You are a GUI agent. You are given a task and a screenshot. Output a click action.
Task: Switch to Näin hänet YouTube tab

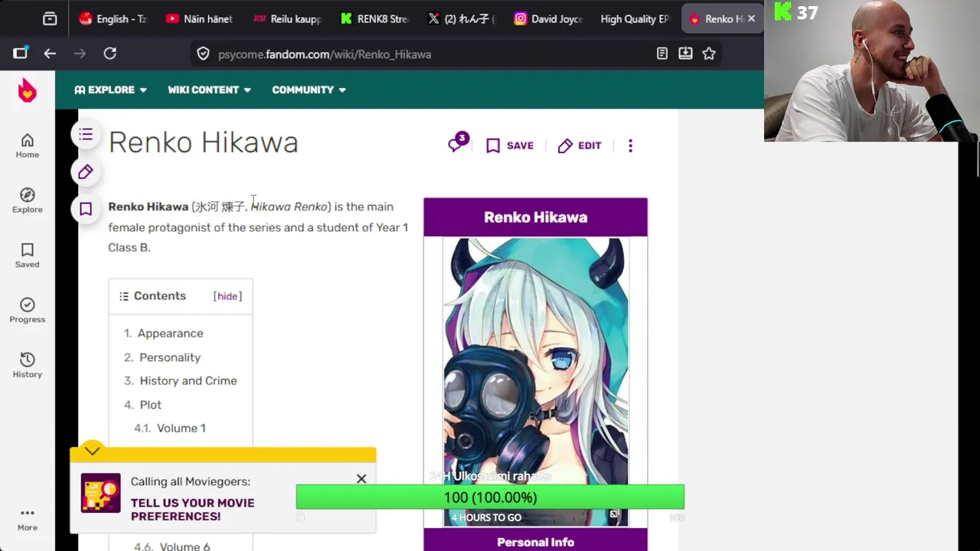point(199,19)
